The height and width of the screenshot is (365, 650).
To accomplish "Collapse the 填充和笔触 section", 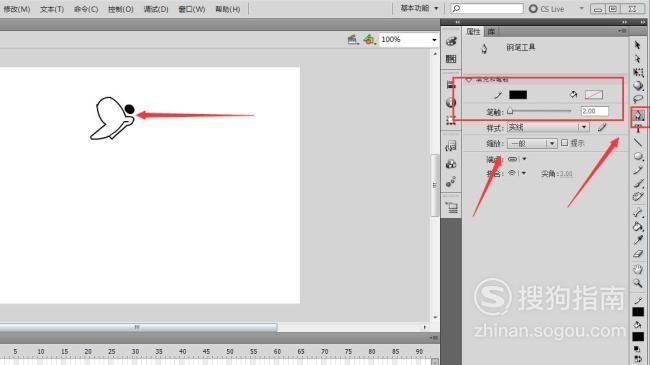I will click(469, 79).
